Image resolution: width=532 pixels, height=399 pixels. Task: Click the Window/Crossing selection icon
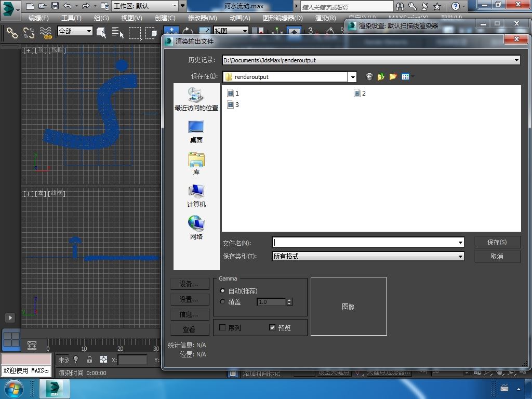(x=151, y=33)
